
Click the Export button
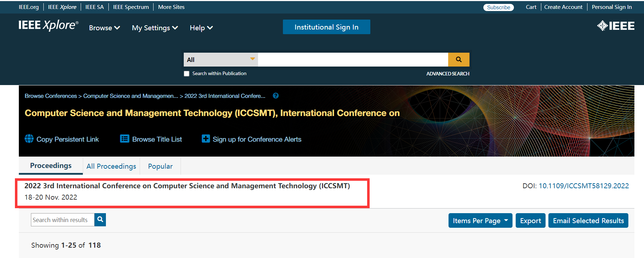(530, 221)
